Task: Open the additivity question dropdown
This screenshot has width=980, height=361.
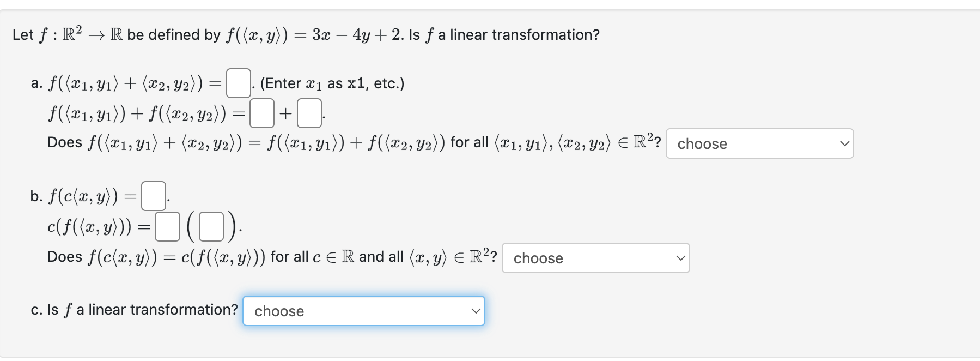Action: click(x=760, y=143)
